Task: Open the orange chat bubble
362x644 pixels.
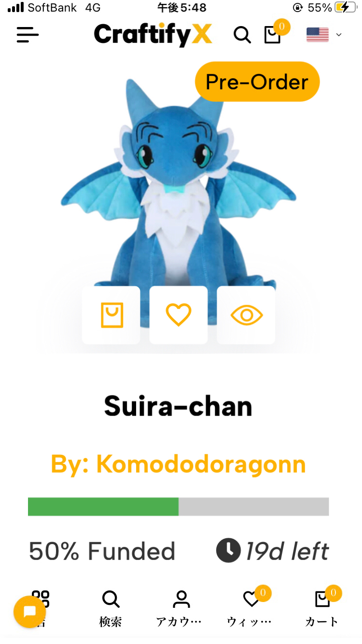Action: click(29, 612)
